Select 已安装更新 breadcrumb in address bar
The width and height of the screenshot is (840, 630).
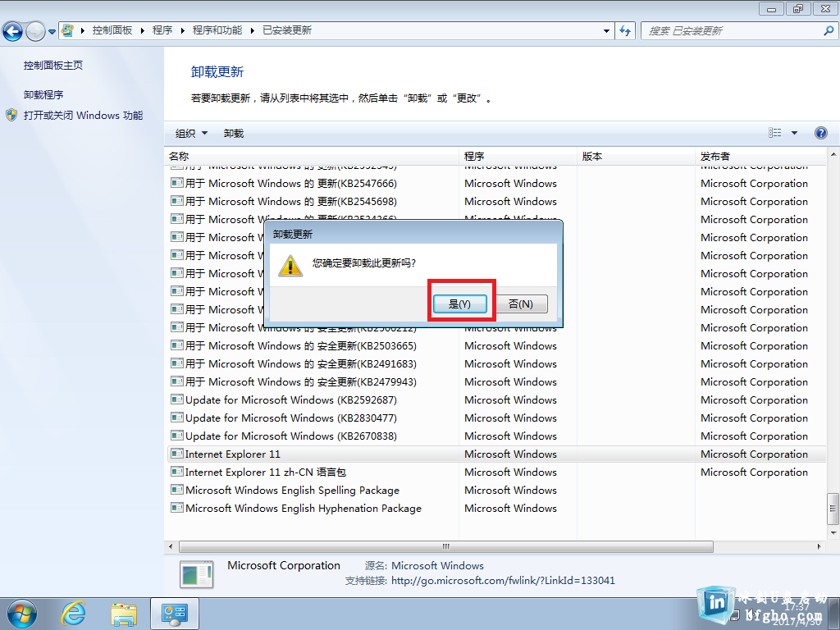click(287, 30)
